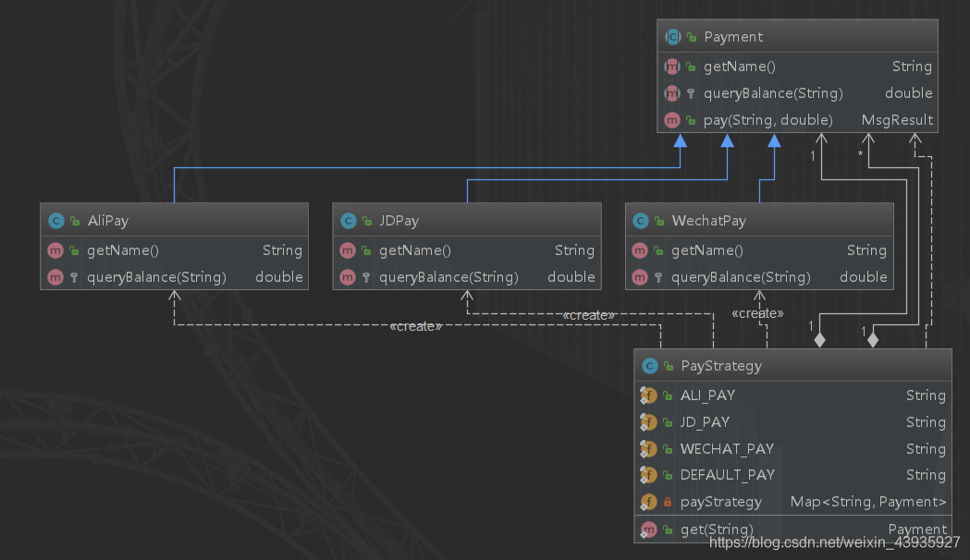Click the AliPay class icon

click(55, 221)
